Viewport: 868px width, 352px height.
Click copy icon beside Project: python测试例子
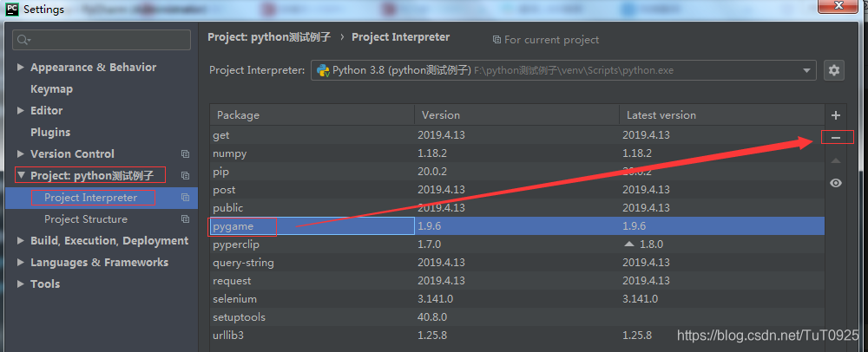point(186,176)
